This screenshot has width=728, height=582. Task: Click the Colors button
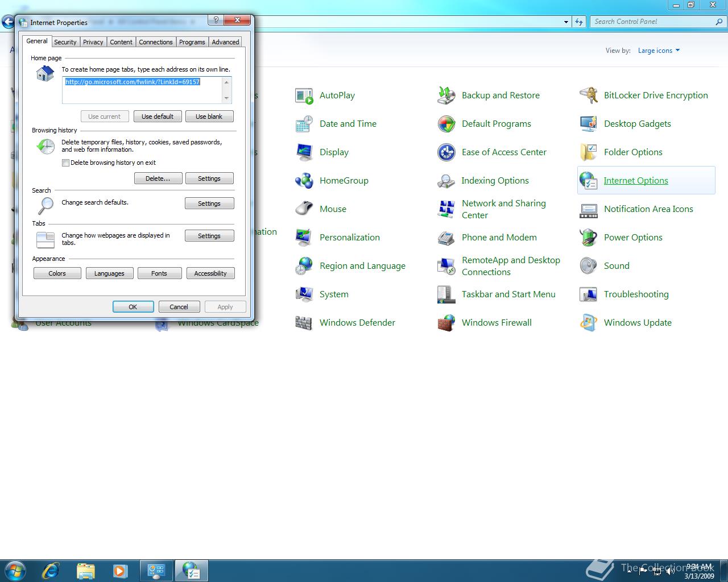[57, 273]
